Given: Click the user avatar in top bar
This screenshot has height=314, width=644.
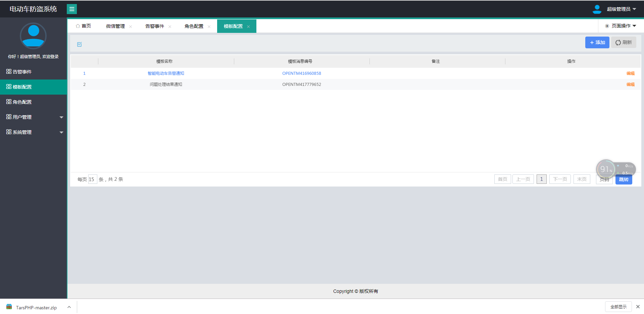Looking at the screenshot, I should 597,9.
